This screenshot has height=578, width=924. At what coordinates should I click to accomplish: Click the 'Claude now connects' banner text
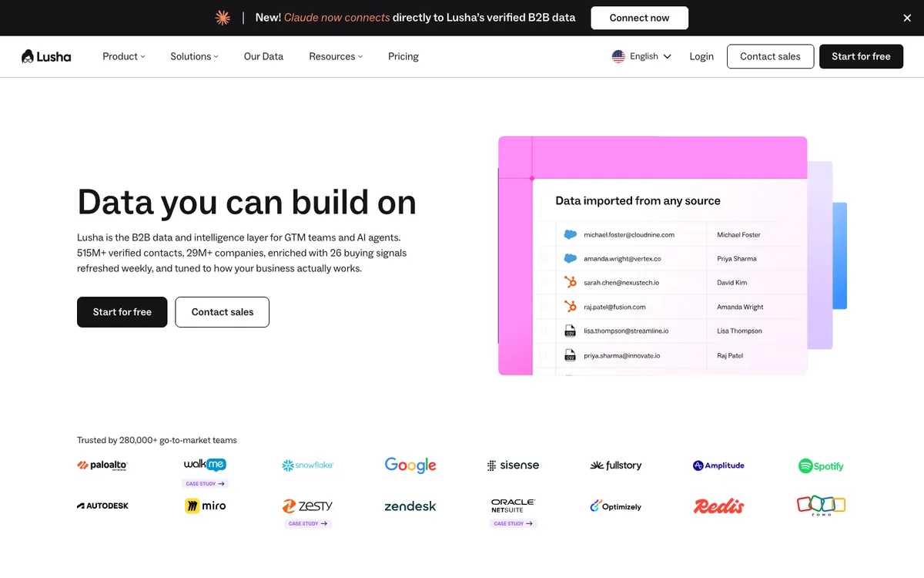(336, 18)
